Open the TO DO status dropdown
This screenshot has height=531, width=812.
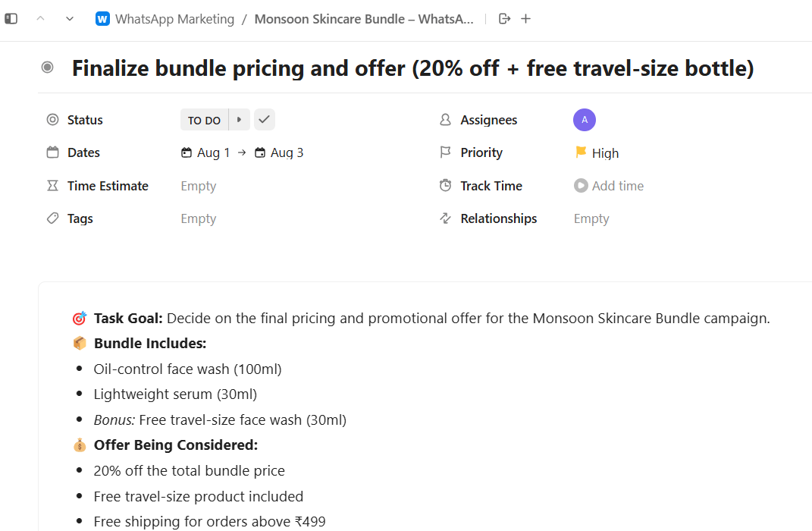pyautogui.click(x=204, y=120)
